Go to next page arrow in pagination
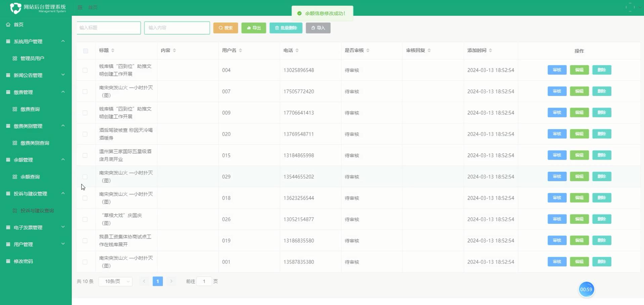644x305 pixels. pyautogui.click(x=171, y=281)
